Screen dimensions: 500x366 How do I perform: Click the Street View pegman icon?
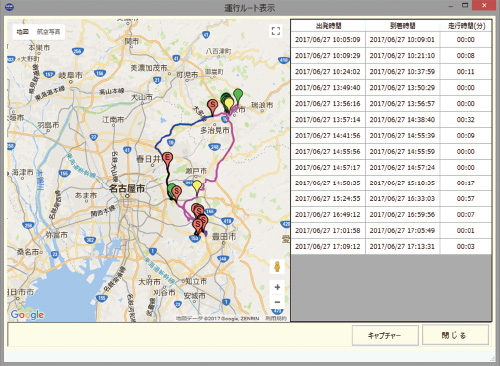277,267
